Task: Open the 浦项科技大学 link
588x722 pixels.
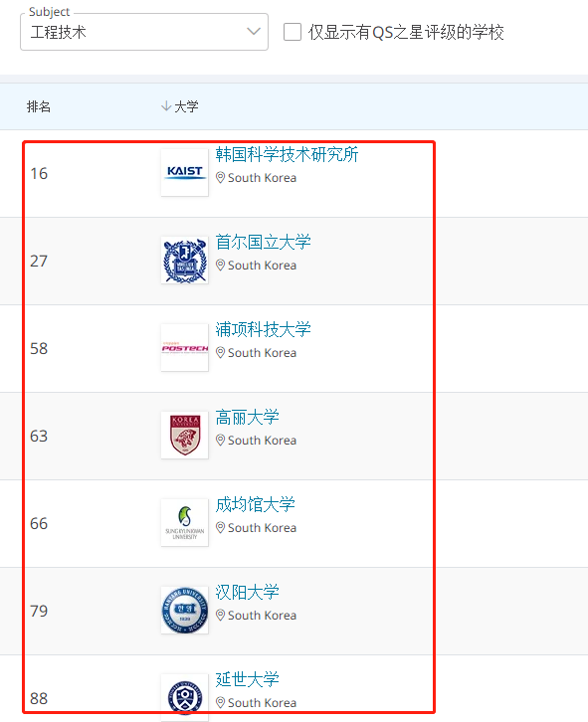Action: [x=263, y=330]
